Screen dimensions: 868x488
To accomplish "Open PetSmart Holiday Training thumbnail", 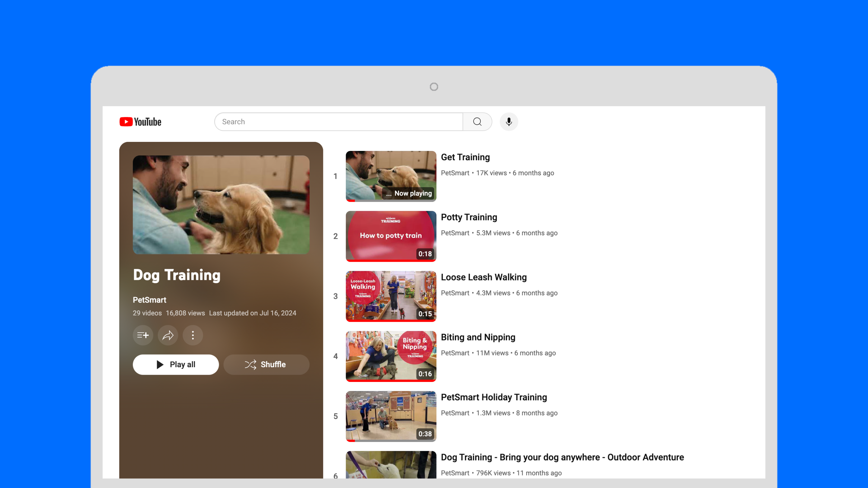I will (391, 416).
